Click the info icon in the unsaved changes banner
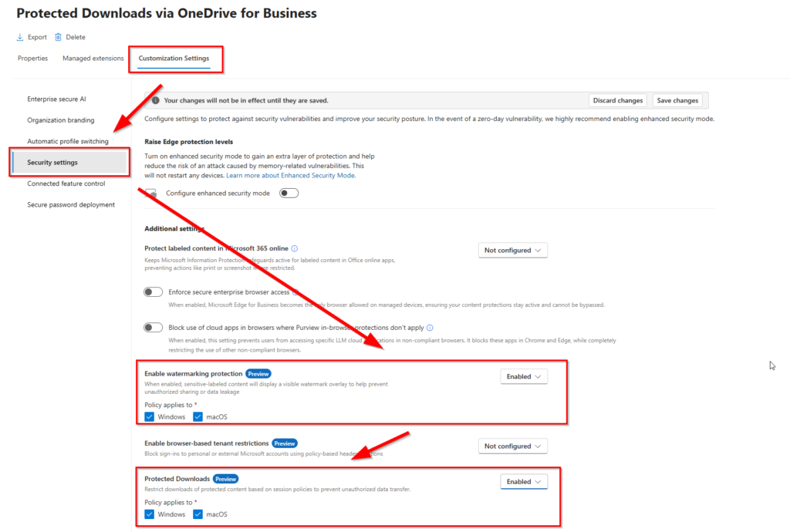Image resolution: width=790 pixels, height=532 pixels. [155, 100]
